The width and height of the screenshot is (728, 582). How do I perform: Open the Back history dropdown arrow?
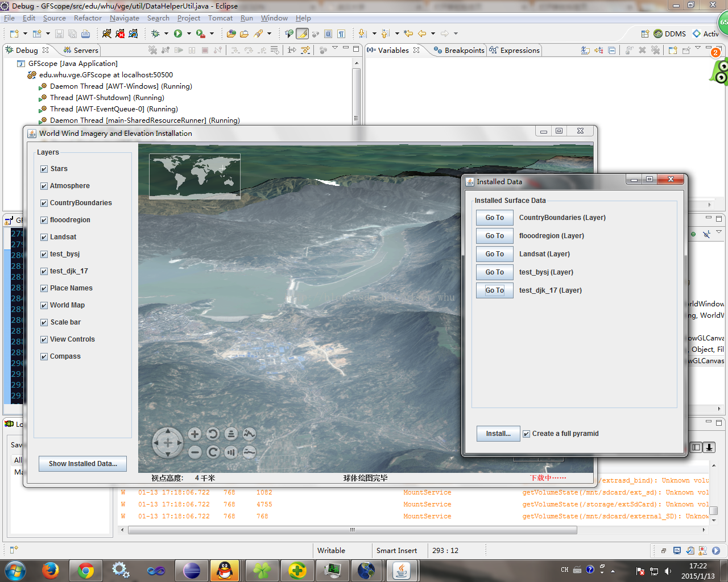(433, 34)
